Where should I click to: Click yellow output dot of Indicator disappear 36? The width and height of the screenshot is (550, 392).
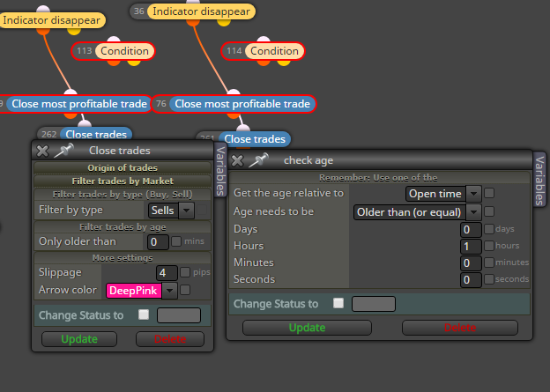[x=224, y=22]
